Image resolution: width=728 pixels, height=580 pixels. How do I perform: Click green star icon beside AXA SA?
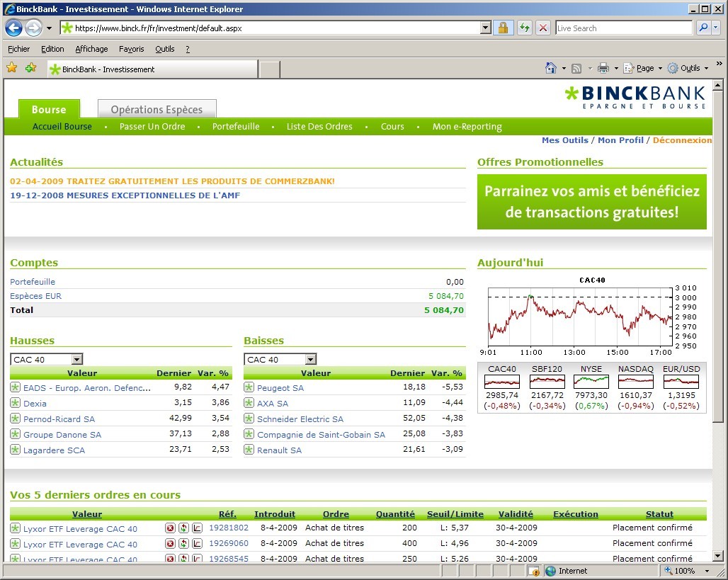pyautogui.click(x=249, y=403)
